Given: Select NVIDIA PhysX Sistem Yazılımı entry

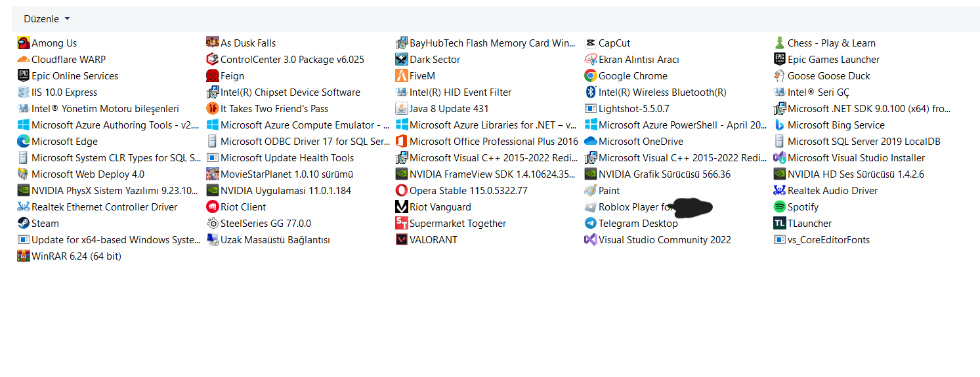Looking at the screenshot, I should click(108, 191).
